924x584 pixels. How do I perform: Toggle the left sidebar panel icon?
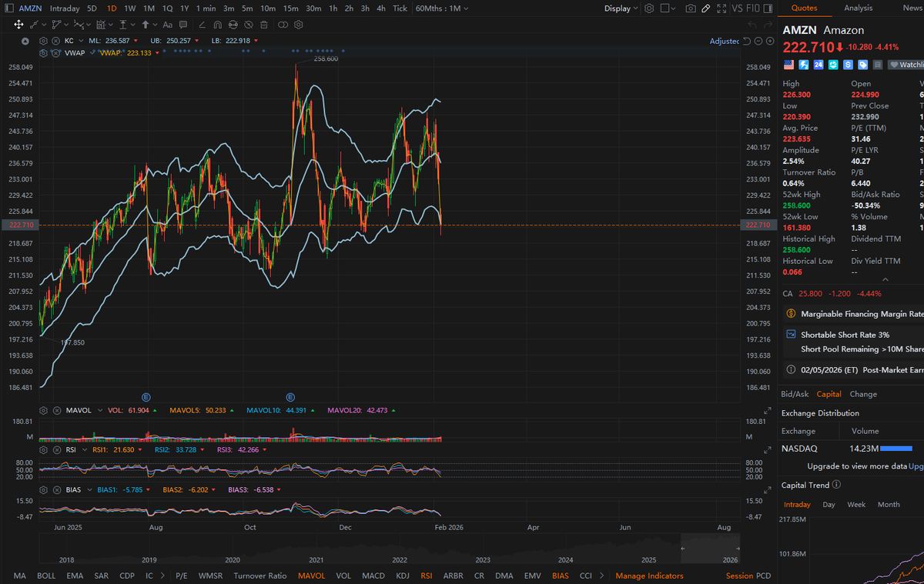click(x=8, y=8)
